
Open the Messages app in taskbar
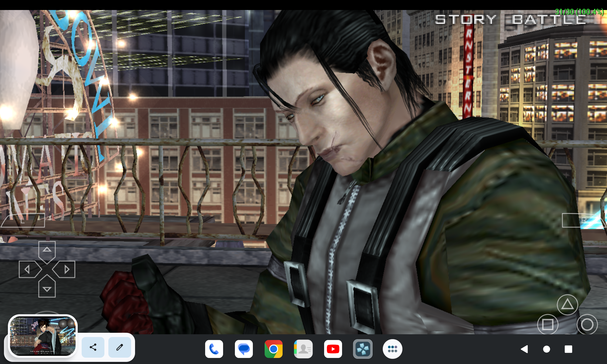(244, 349)
